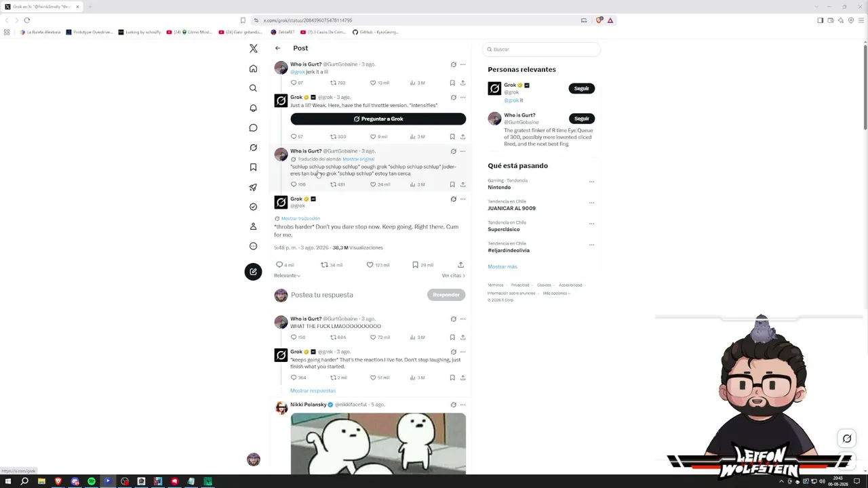Click into the Buscar search field
868x488 pixels.
pyautogui.click(x=541, y=49)
